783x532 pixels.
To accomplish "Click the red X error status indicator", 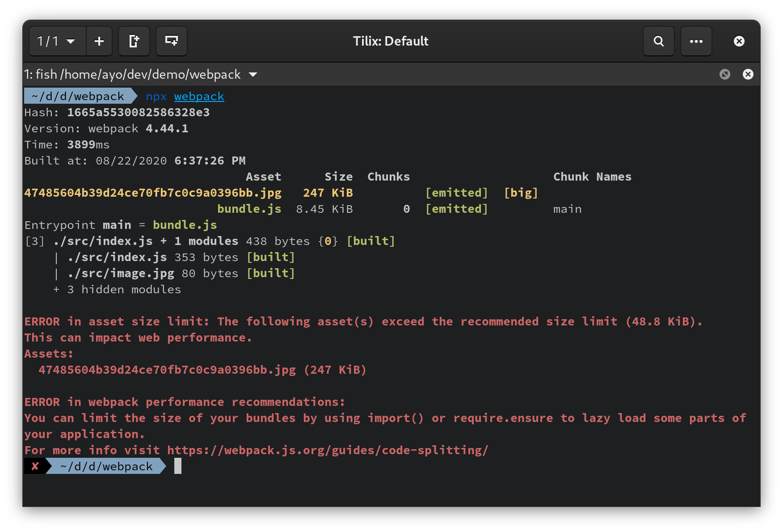I will click(x=35, y=467).
